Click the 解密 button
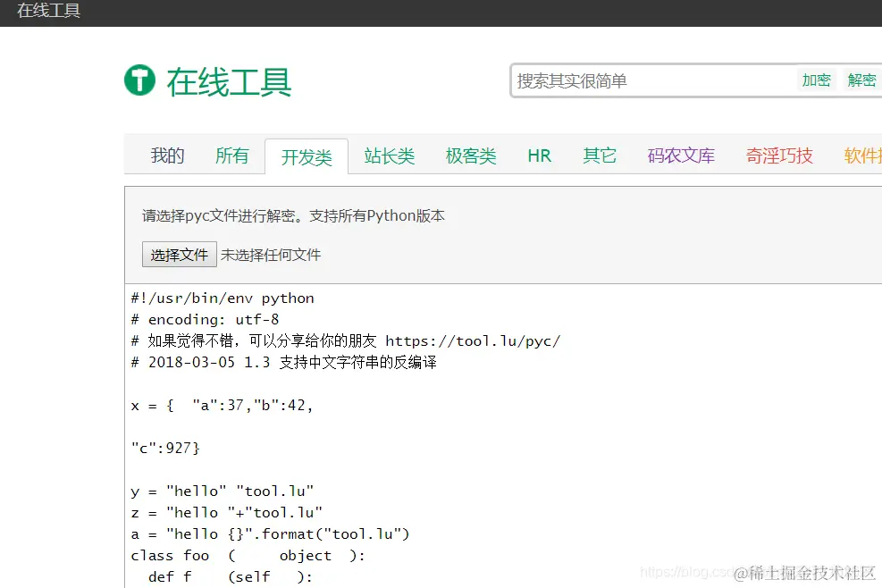Image resolution: width=882 pixels, height=588 pixels. tap(861, 80)
